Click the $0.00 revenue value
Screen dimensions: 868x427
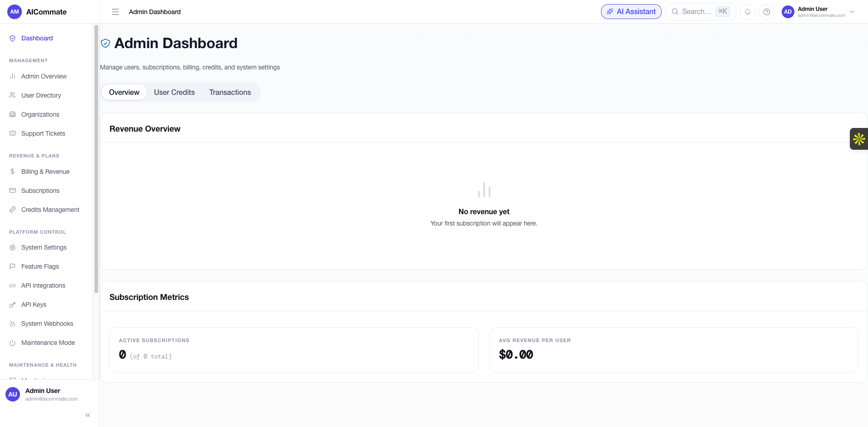tap(516, 354)
